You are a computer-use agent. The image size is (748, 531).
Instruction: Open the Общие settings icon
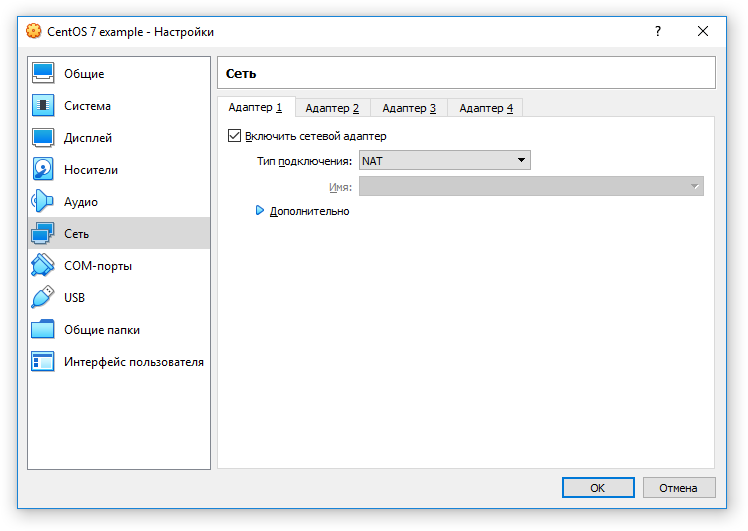pyautogui.click(x=43, y=73)
